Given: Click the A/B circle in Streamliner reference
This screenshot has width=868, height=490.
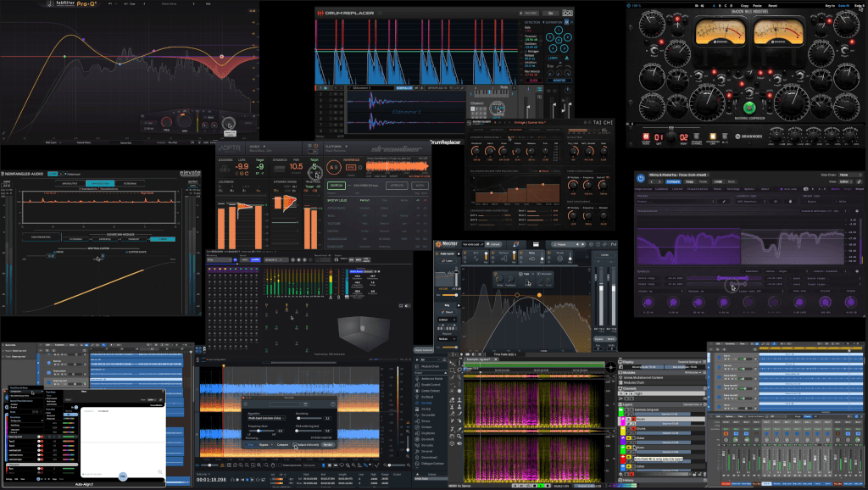Looking at the screenshot, I should [334, 167].
